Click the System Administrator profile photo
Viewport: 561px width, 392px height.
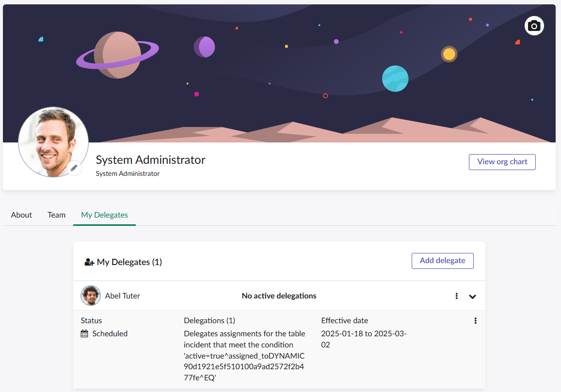[53, 141]
